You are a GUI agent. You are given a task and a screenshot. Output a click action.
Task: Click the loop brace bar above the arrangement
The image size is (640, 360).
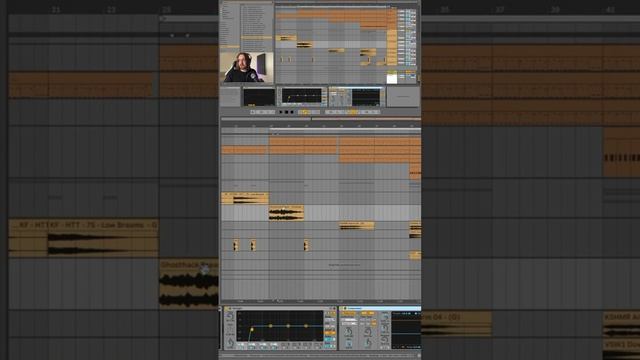click(345, 130)
